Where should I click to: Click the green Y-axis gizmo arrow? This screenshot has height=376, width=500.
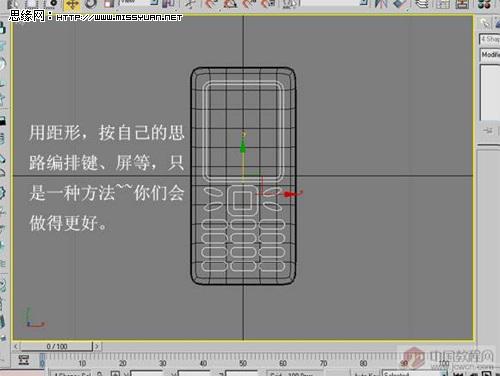point(243,147)
